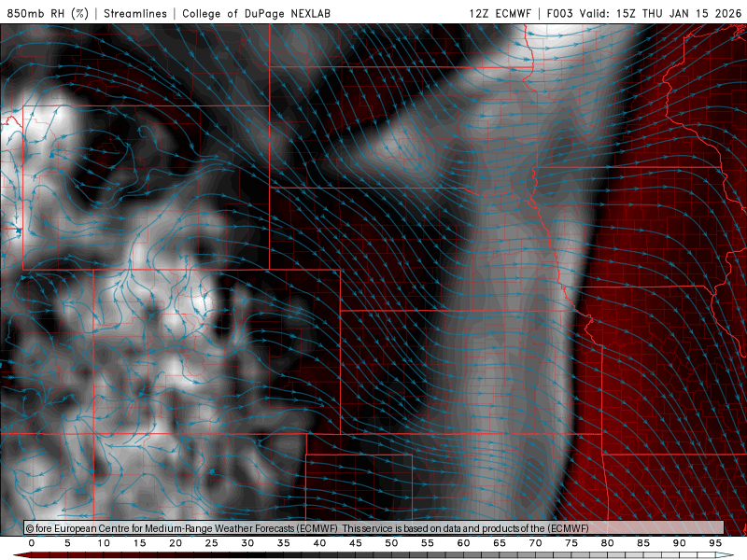Click the '65' label on the colorbar
The width and height of the screenshot is (747, 560).
pyautogui.click(x=500, y=543)
